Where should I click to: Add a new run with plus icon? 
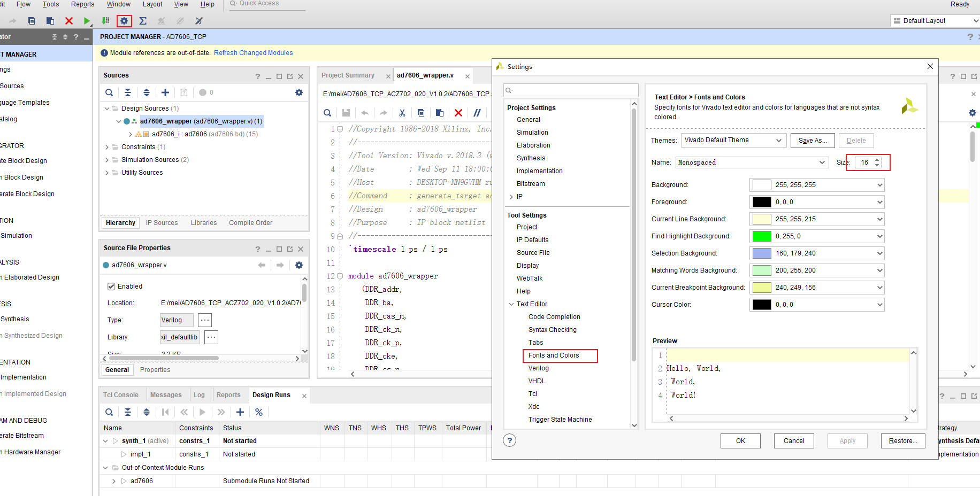240,412
